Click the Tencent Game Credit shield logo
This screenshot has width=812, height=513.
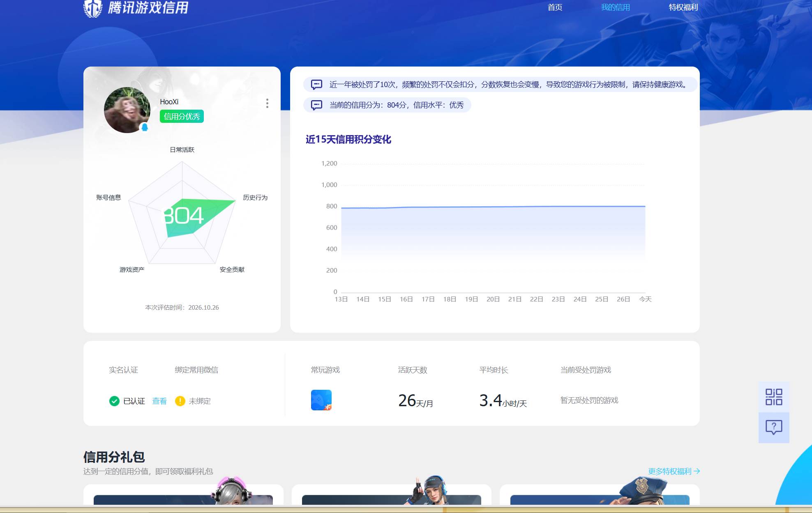(x=93, y=8)
